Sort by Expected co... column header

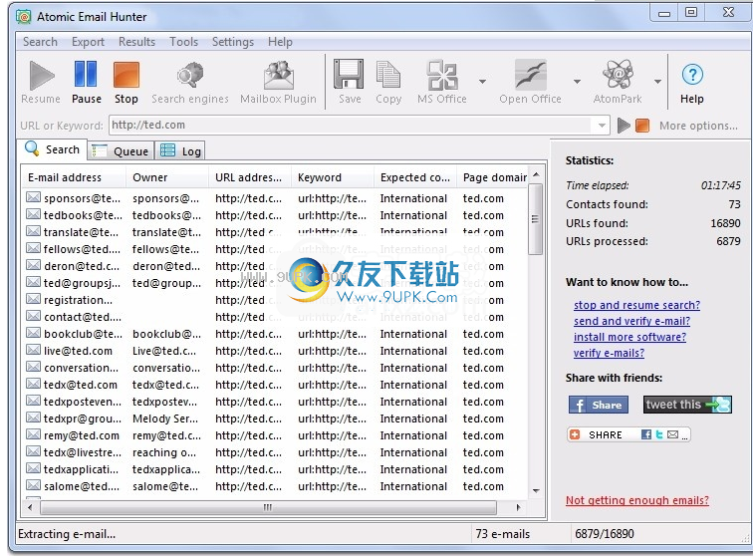click(x=415, y=177)
